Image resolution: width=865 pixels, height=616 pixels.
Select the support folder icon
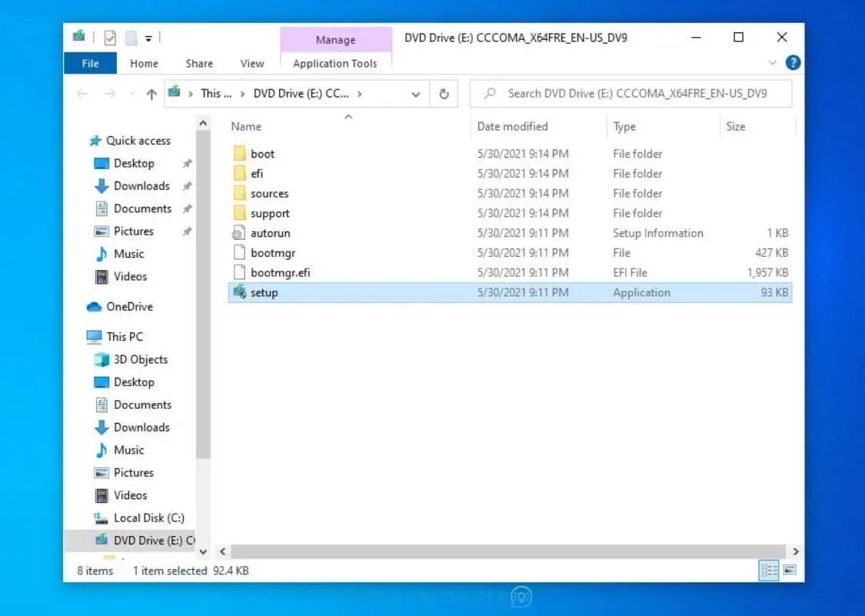[239, 213]
